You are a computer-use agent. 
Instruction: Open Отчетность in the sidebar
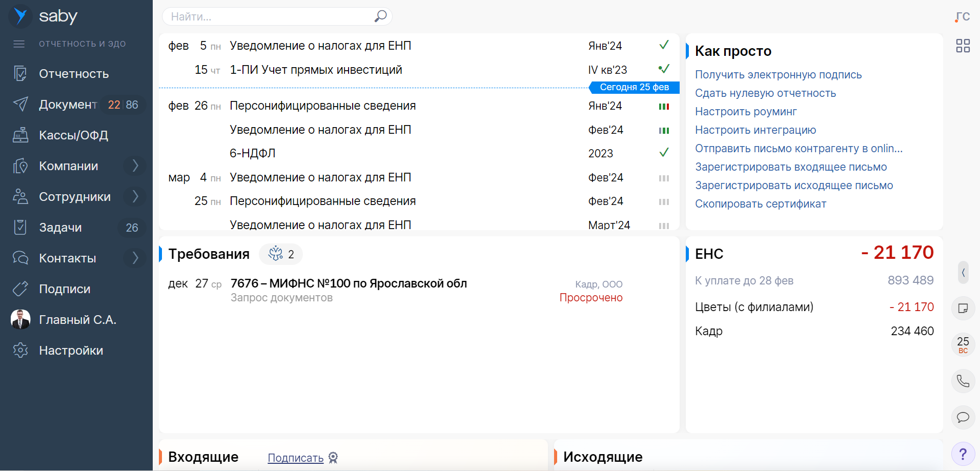coord(74,74)
